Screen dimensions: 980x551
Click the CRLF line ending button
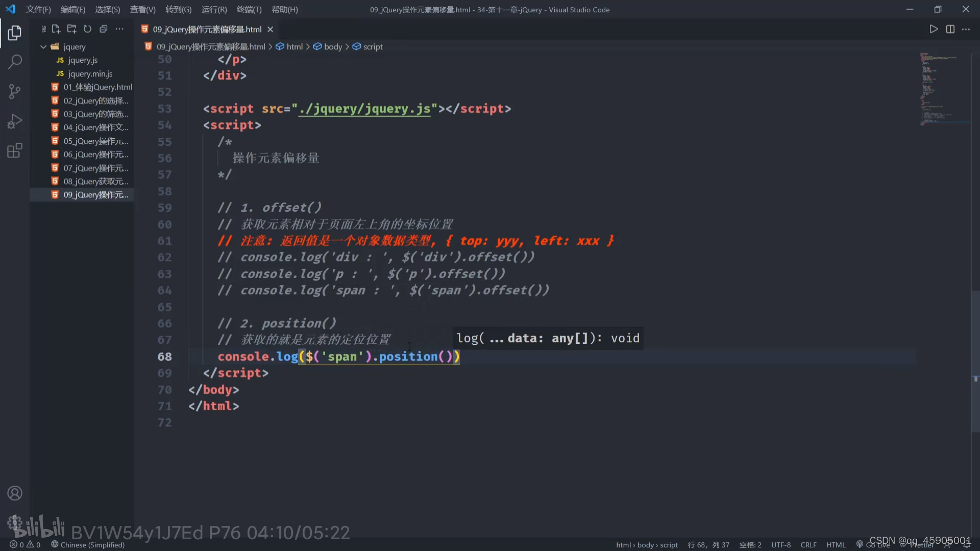point(808,545)
